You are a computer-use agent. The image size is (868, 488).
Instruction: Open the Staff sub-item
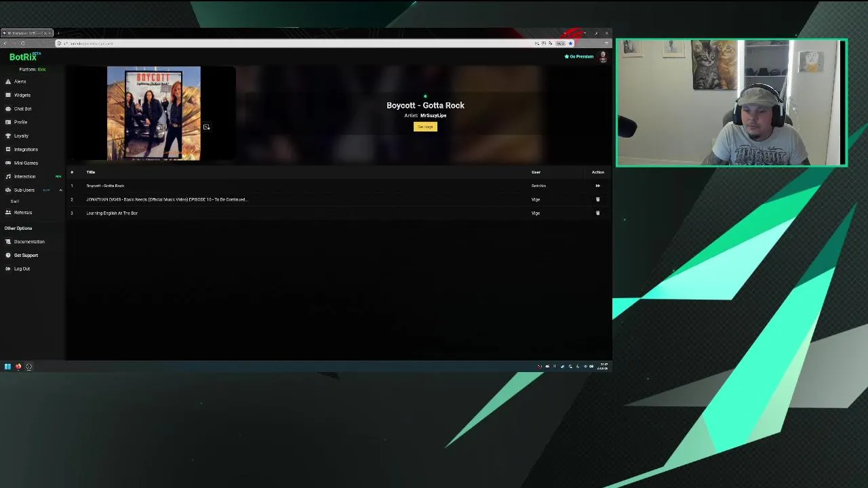coord(15,201)
